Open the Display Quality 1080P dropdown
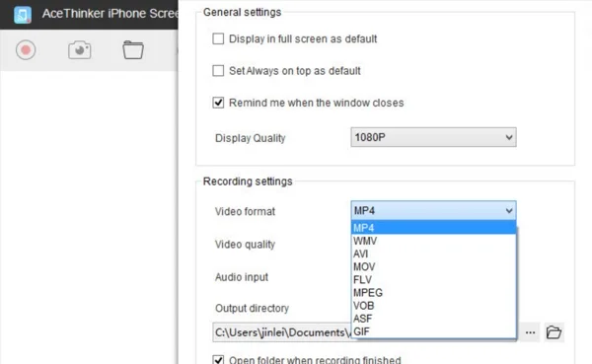Screen dimensions: 592x364 pos(433,137)
